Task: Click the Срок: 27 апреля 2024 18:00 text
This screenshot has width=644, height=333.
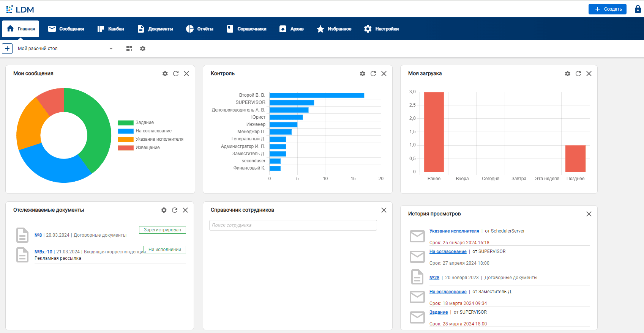Action: click(459, 263)
